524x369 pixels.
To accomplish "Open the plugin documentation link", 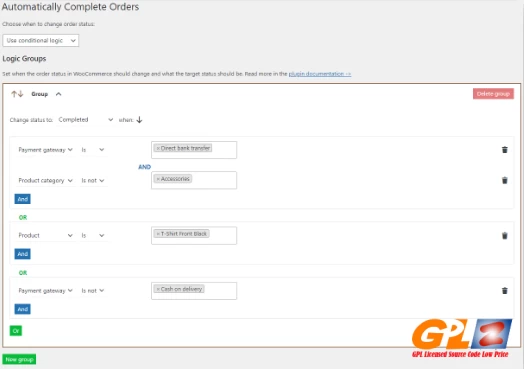I will (x=320, y=74).
